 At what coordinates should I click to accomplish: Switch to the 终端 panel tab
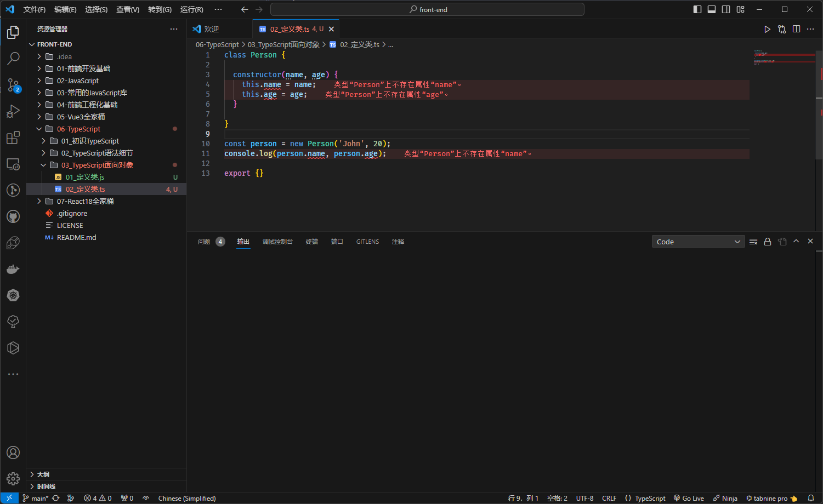pos(312,242)
